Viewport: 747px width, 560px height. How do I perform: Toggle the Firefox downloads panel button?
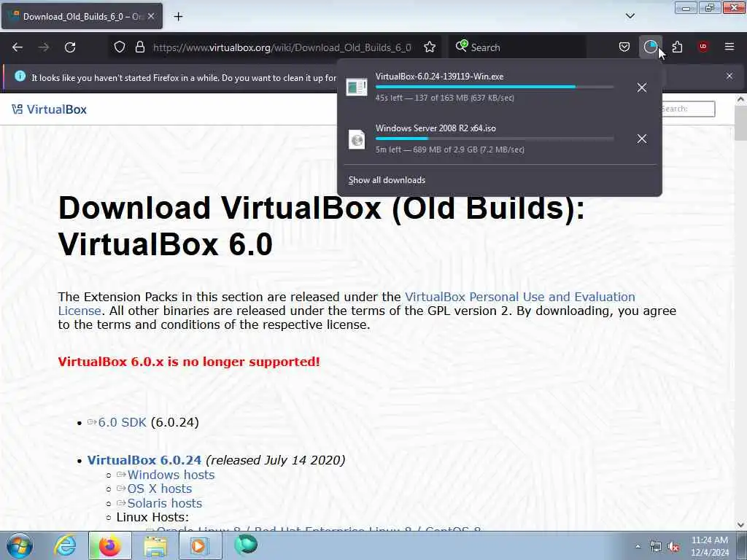pos(650,47)
